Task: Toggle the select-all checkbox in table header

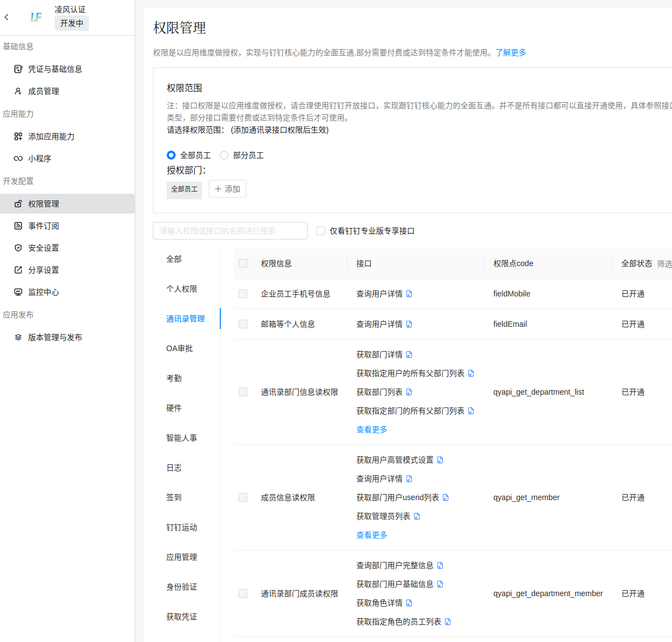Action: click(243, 263)
